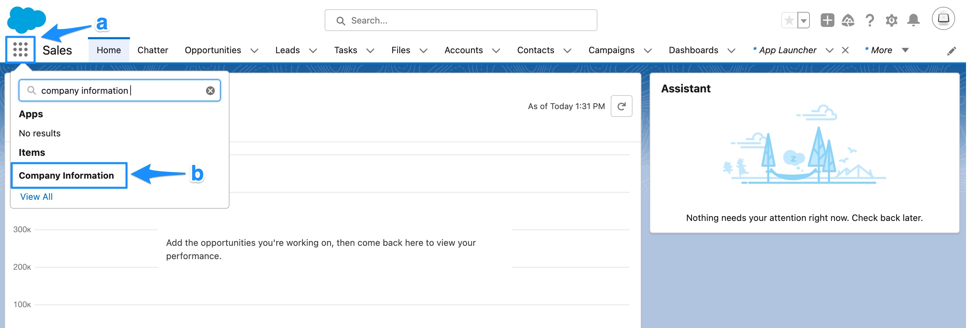Click the Global Actions plus icon
Viewport: 980px width, 328px height.
point(827,20)
